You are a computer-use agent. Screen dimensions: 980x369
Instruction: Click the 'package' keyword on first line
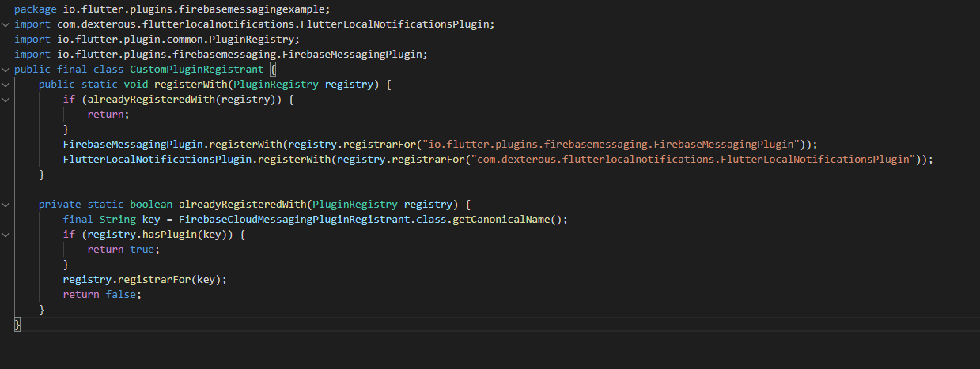36,9
